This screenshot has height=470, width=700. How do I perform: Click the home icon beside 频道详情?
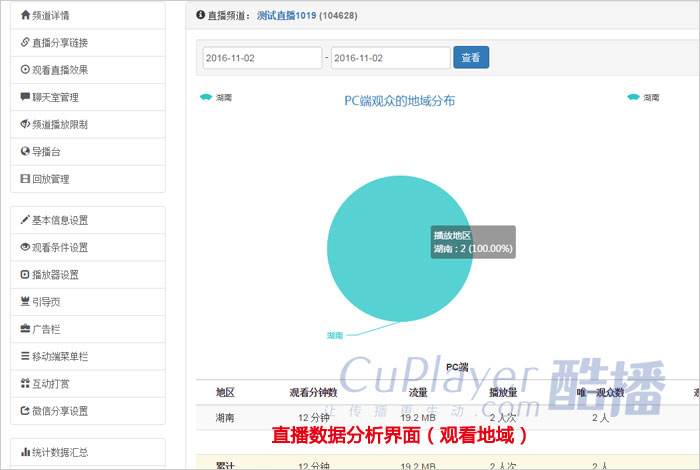25,15
